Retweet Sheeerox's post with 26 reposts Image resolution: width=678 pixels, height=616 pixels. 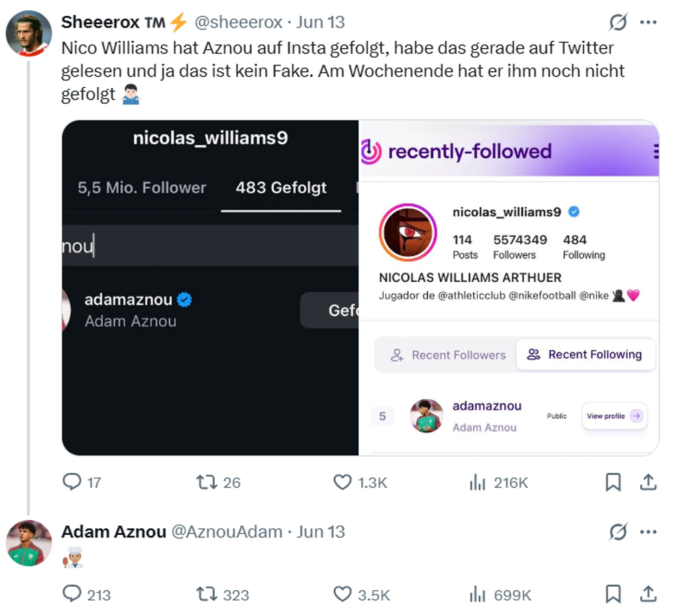pos(207,482)
